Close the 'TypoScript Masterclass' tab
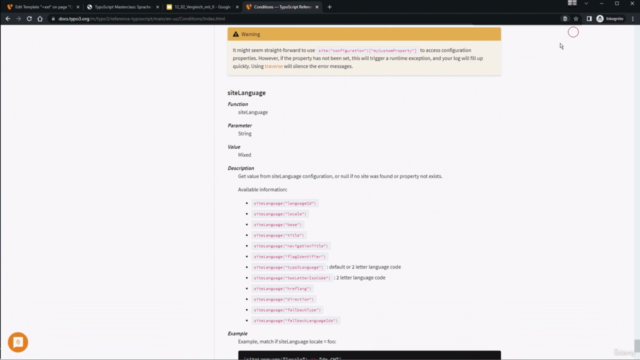The height and width of the screenshot is (360, 640). click(158, 7)
